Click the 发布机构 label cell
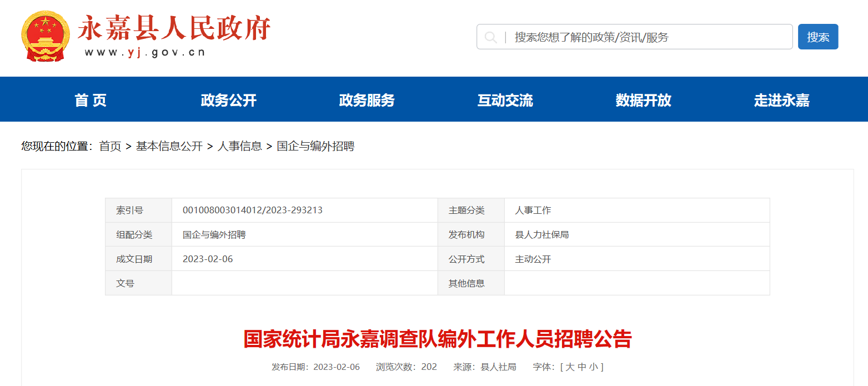 coord(471,234)
